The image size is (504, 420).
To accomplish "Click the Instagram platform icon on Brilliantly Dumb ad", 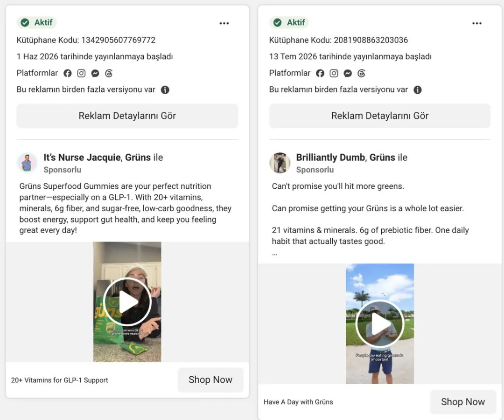I will (x=334, y=73).
